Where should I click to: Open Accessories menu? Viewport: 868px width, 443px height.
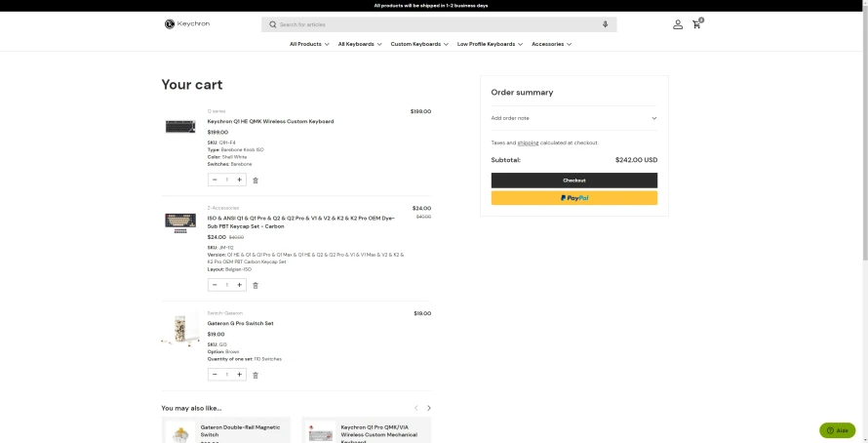tap(551, 44)
